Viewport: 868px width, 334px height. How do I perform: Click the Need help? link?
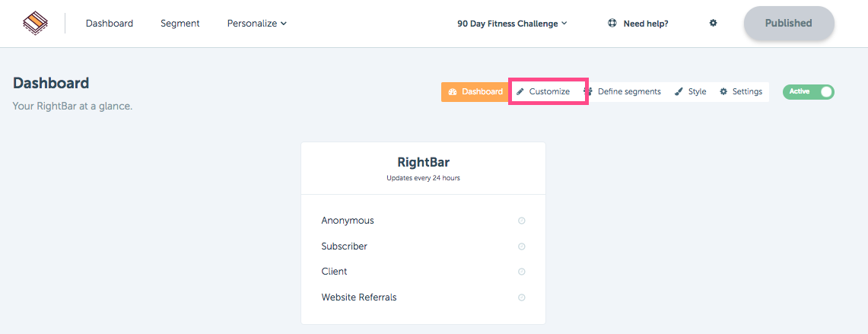(645, 24)
